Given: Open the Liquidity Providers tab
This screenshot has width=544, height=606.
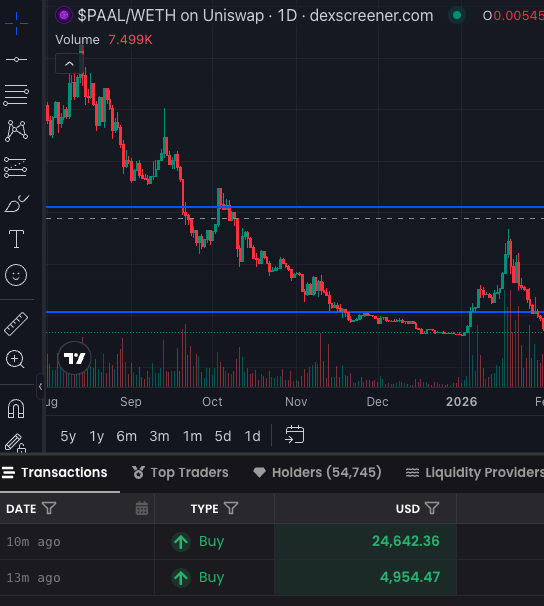Looking at the screenshot, I should click(475, 472).
